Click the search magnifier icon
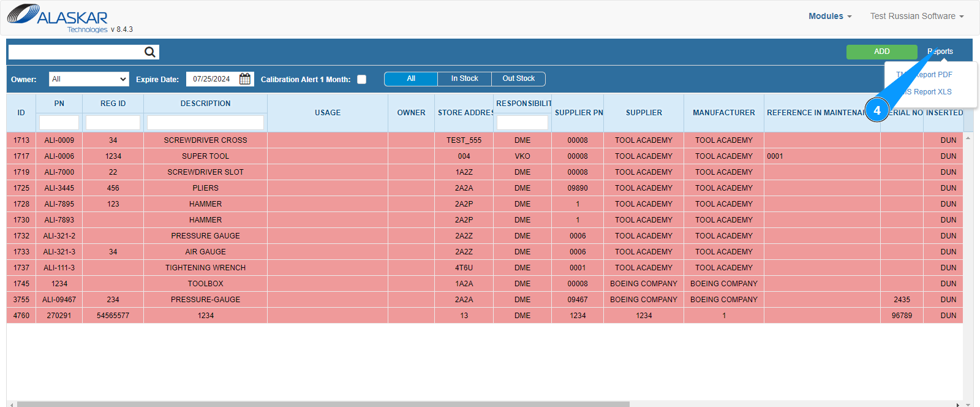The height and width of the screenshot is (407, 980). pyautogui.click(x=149, y=52)
